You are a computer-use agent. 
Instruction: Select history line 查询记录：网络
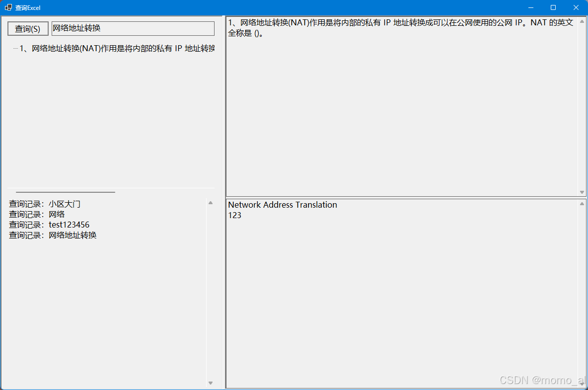tap(37, 215)
